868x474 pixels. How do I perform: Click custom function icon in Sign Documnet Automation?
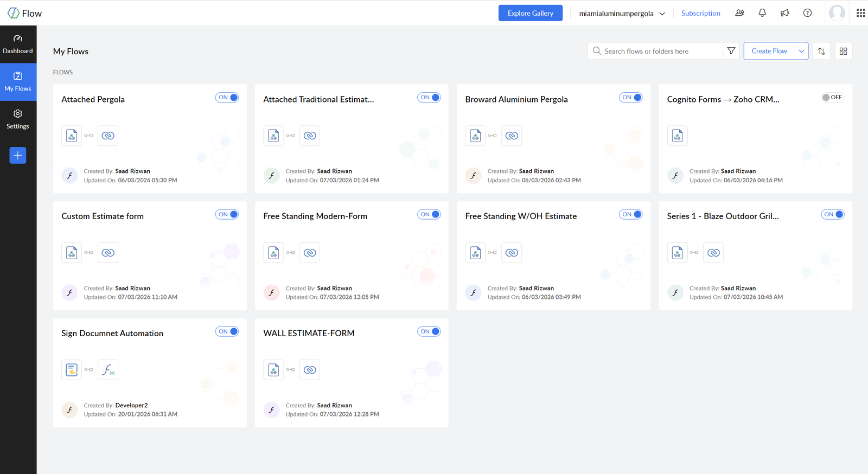click(108, 370)
